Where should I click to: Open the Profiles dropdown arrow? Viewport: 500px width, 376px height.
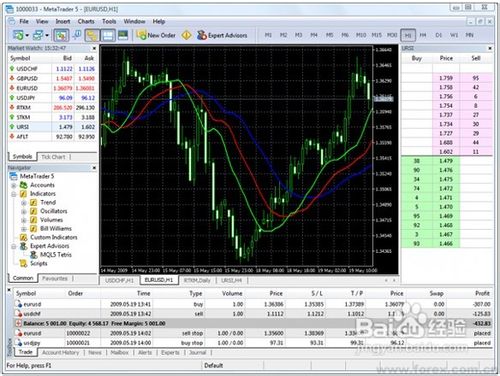[47, 35]
